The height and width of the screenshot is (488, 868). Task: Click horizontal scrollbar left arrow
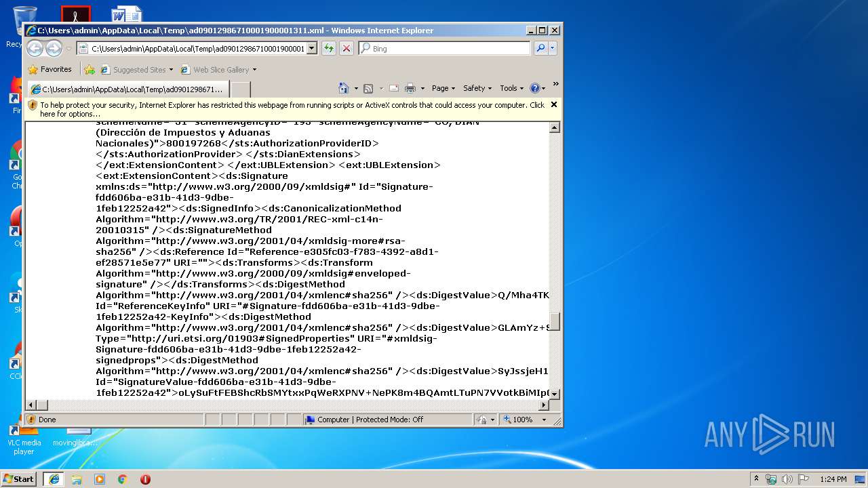31,405
